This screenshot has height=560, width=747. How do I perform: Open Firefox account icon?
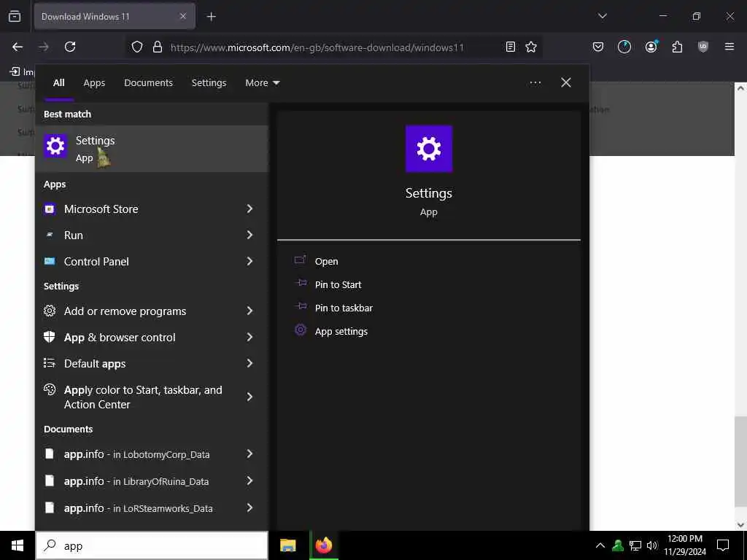tap(651, 47)
